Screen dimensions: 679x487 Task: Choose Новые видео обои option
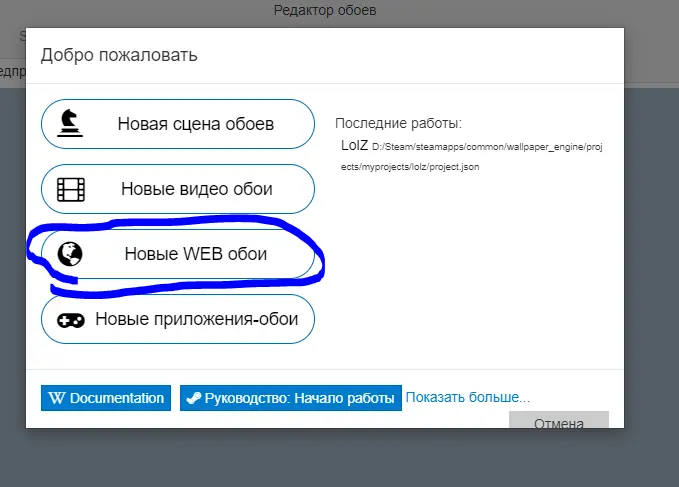[x=178, y=189]
